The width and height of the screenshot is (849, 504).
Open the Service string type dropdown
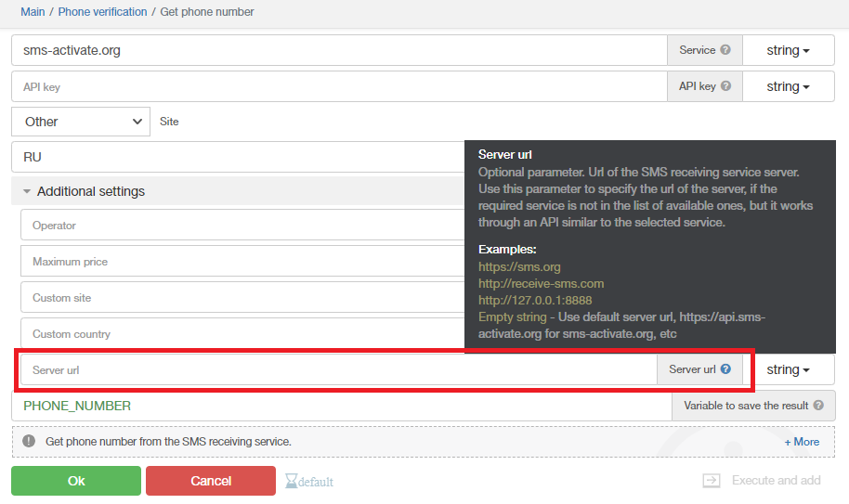click(788, 51)
